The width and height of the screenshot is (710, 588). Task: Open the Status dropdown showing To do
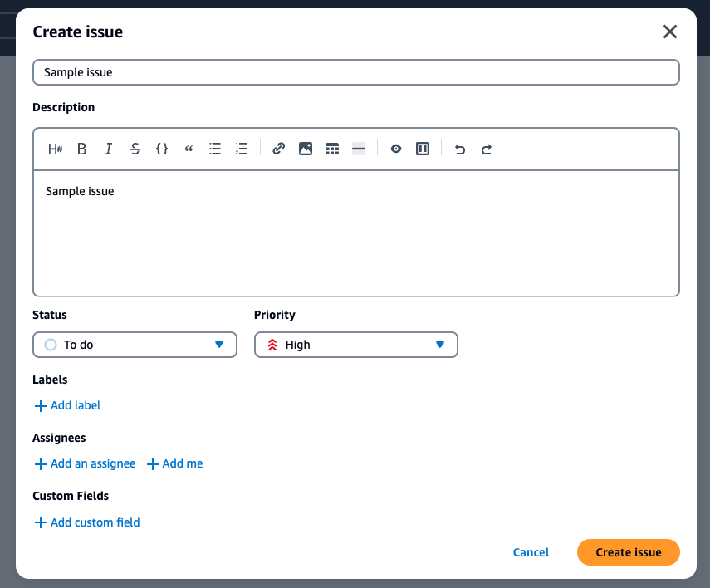(135, 345)
